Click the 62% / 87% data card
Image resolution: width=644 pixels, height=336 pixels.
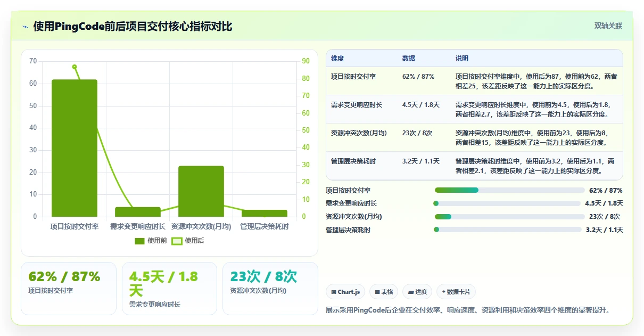click(x=69, y=289)
